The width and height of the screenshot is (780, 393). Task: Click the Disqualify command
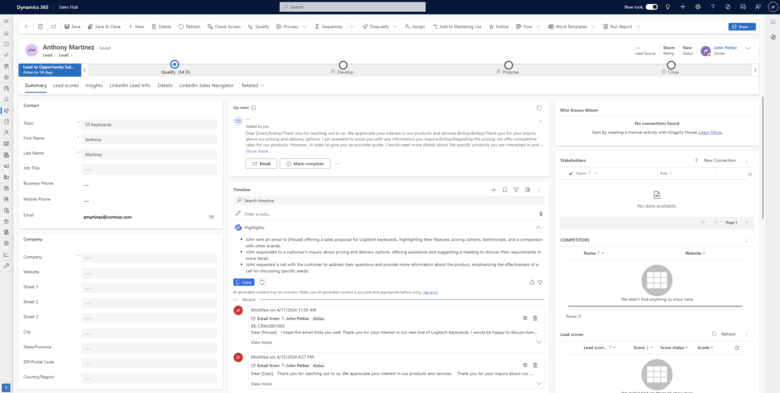(x=376, y=27)
